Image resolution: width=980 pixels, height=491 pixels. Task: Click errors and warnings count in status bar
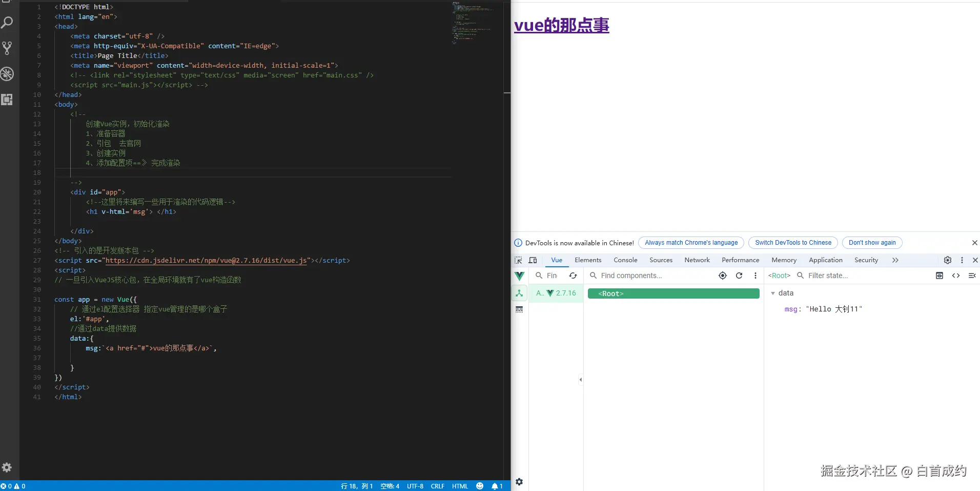click(x=13, y=486)
